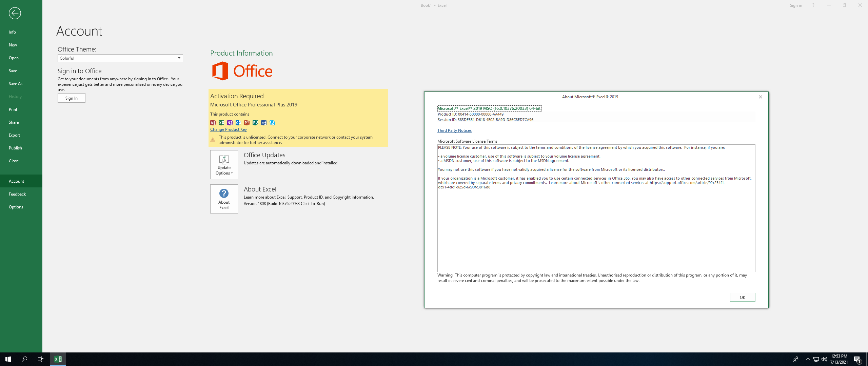Open the volume control in tray

tap(824, 359)
